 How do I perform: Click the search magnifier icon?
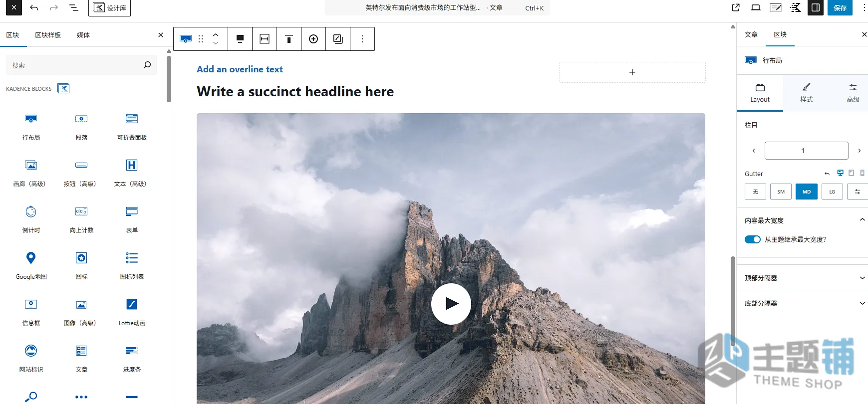pos(147,65)
